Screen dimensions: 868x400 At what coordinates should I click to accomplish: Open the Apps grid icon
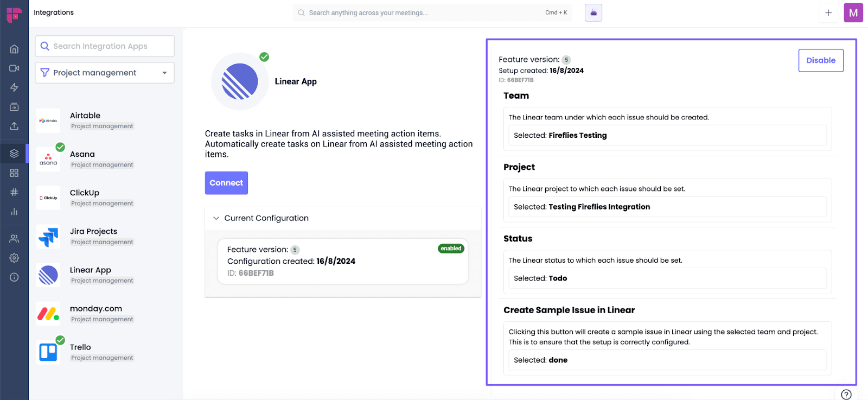pos(14,173)
